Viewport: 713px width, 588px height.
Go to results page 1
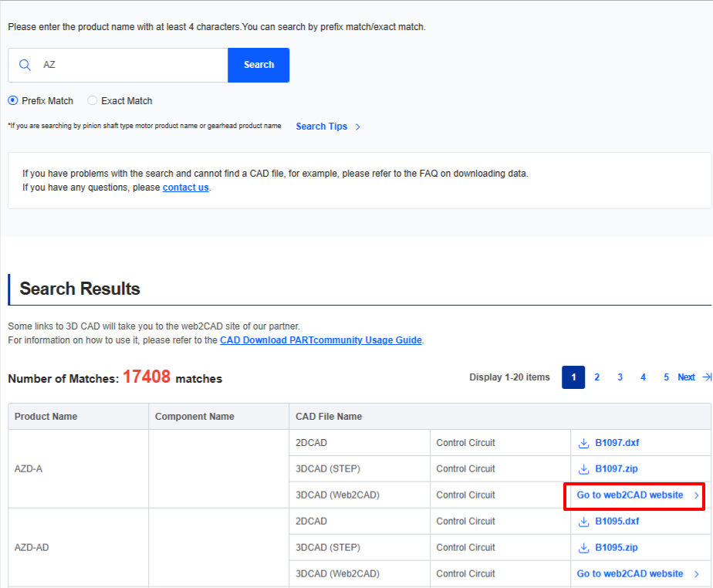pos(573,377)
